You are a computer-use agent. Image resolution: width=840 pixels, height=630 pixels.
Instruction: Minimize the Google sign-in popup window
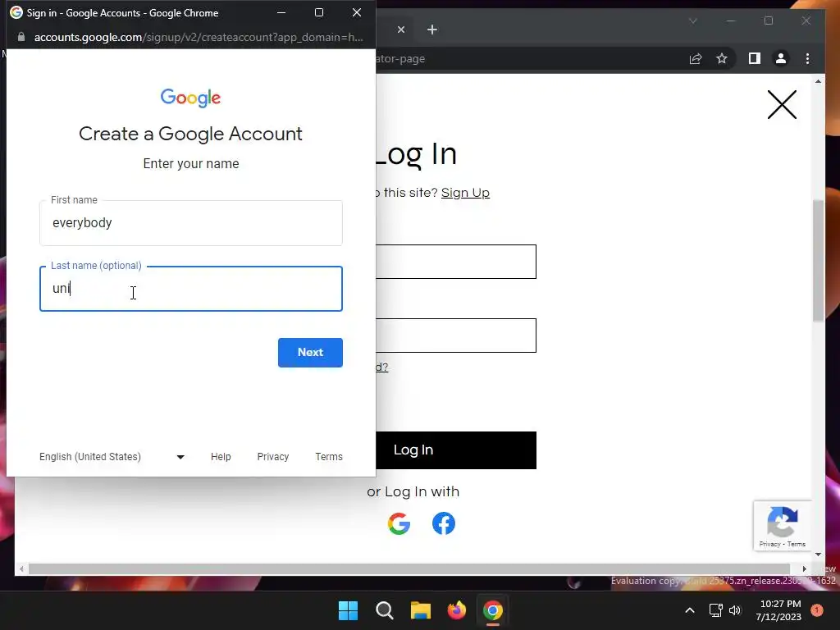coord(281,12)
